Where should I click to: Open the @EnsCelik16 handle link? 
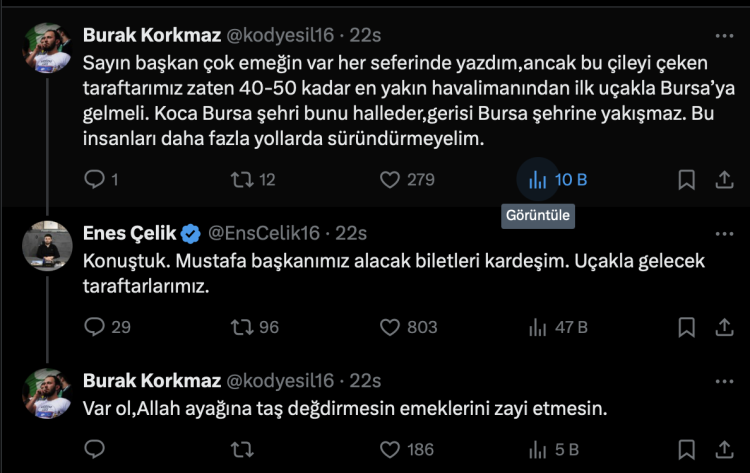click(x=262, y=234)
